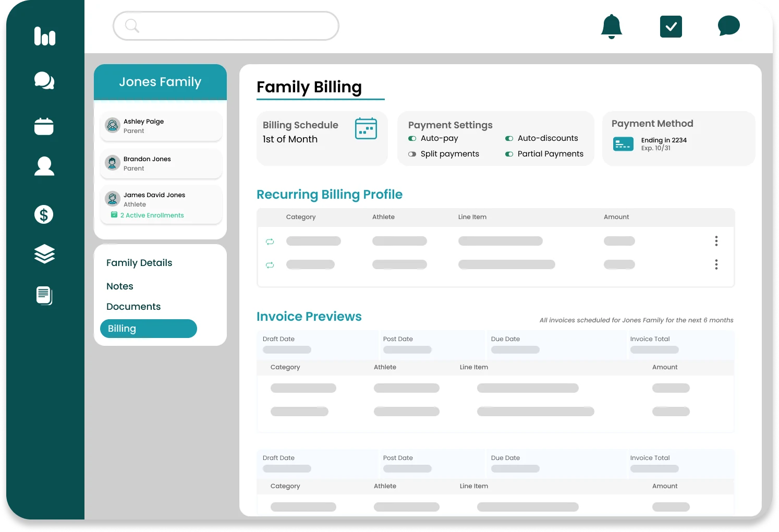
Task: Open the stacked layers icon in sidebar
Action: click(44, 254)
